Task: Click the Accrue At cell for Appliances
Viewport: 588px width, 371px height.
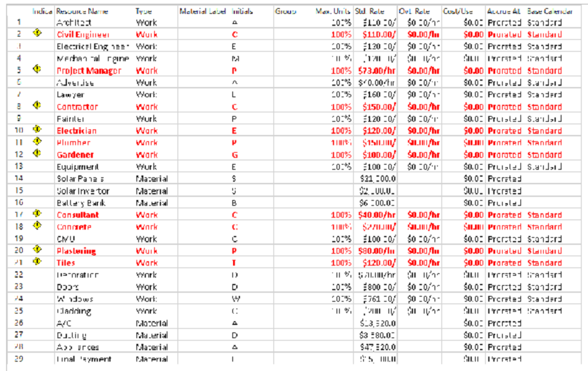Action: point(504,347)
